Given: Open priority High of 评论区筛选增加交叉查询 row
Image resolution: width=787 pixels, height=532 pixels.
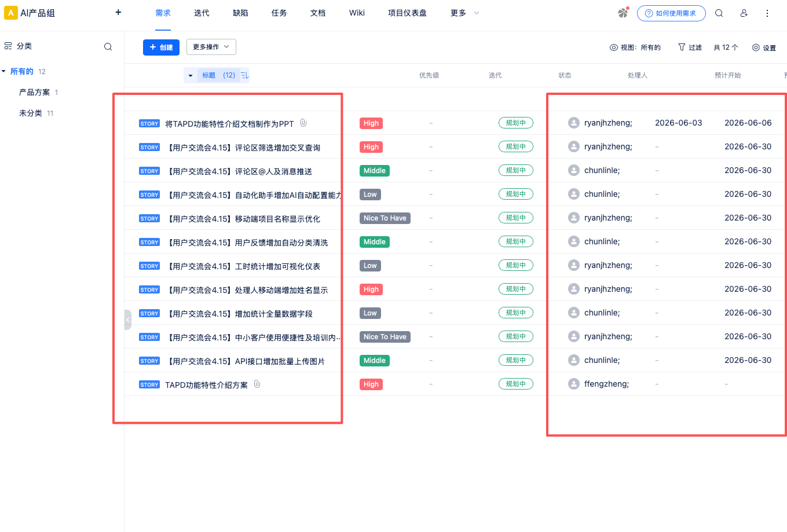Looking at the screenshot, I should point(371,147).
